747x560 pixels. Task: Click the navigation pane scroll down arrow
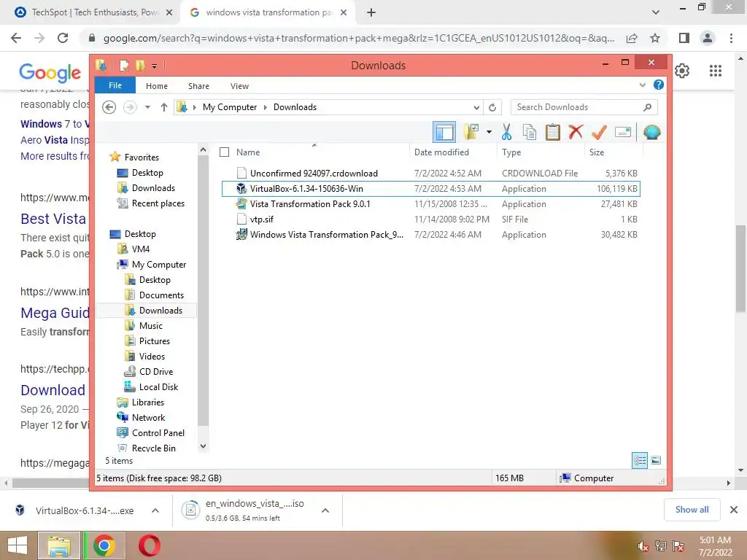203,446
